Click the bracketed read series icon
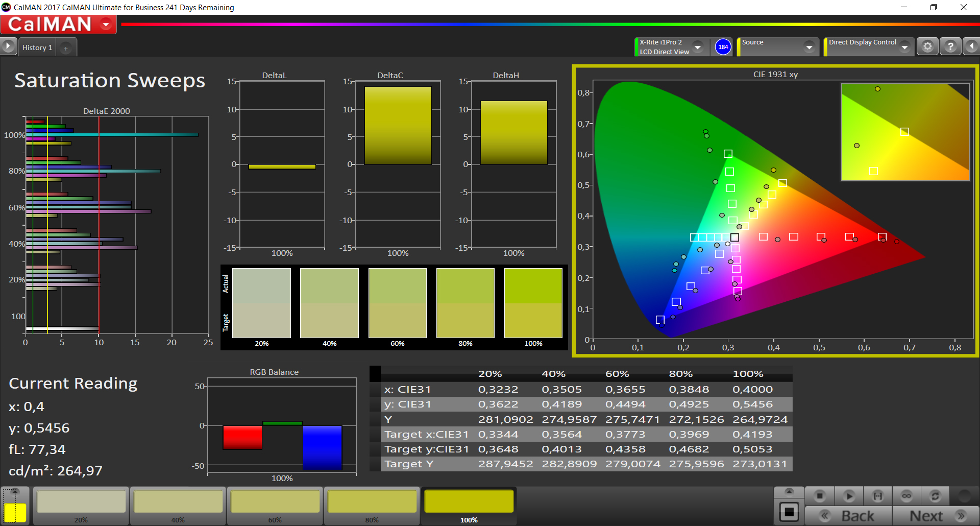Screen dimensions: 980x526 coord(877,496)
